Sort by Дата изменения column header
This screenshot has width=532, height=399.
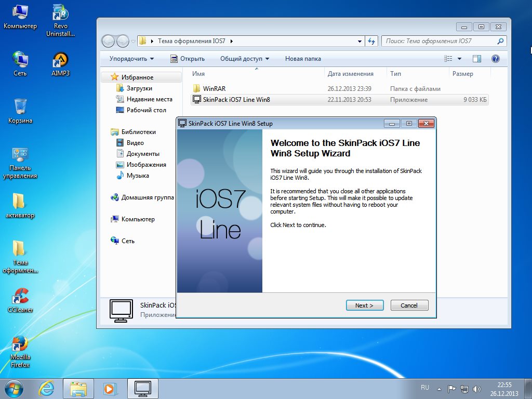pos(355,74)
